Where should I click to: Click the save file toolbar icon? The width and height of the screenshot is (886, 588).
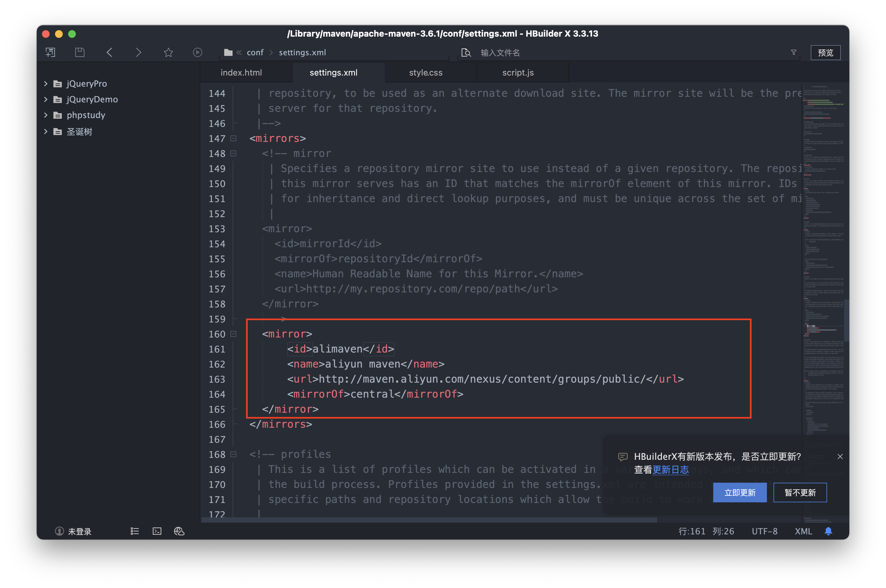80,53
